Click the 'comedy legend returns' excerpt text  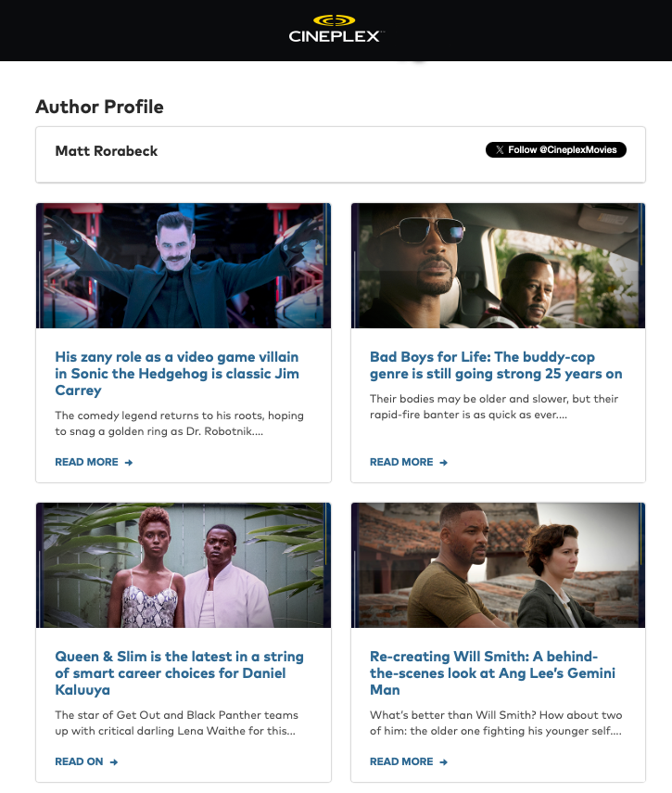point(180,423)
